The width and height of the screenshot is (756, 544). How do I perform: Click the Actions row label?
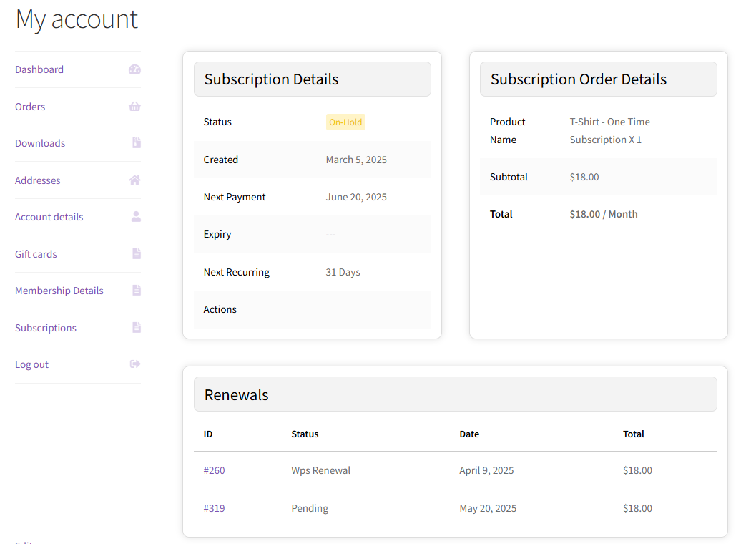point(220,309)
